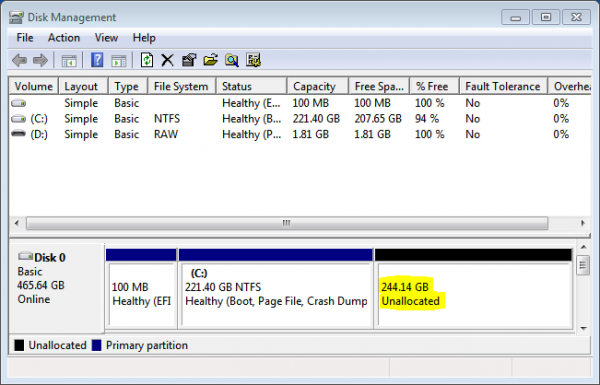
Task: Click the RAW cell in (D:) row
Action: (x=166, y=134)
